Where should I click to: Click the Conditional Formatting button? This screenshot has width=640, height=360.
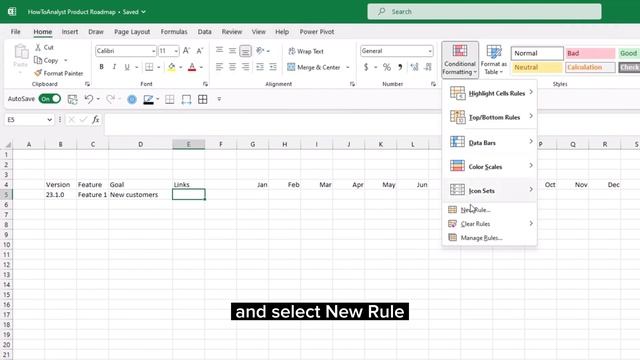460,60
